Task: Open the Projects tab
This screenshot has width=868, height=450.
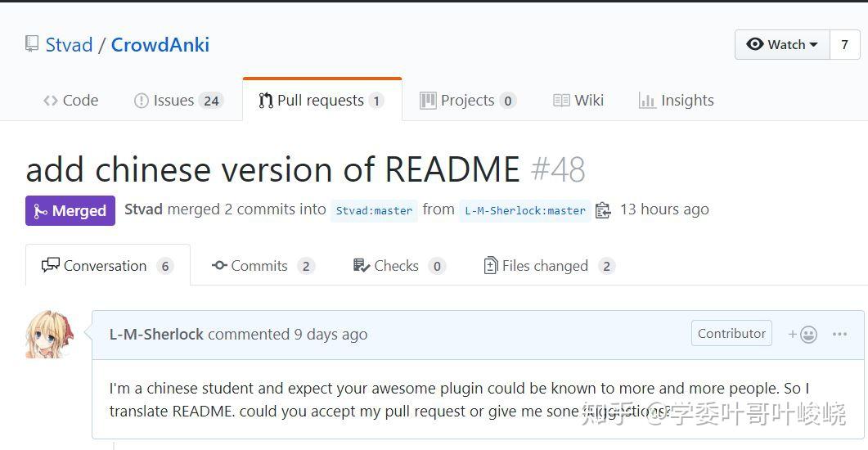Action: 467,101
